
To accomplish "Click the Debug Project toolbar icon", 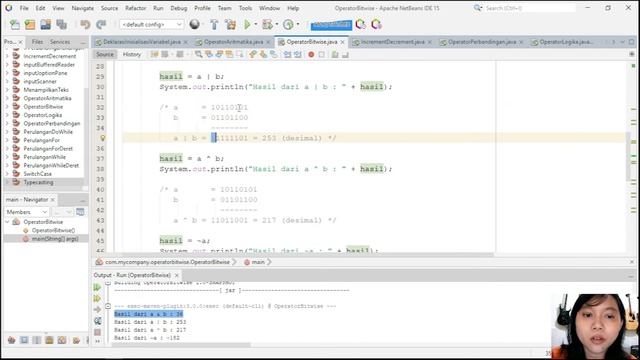I will click(x=267, y=24).
